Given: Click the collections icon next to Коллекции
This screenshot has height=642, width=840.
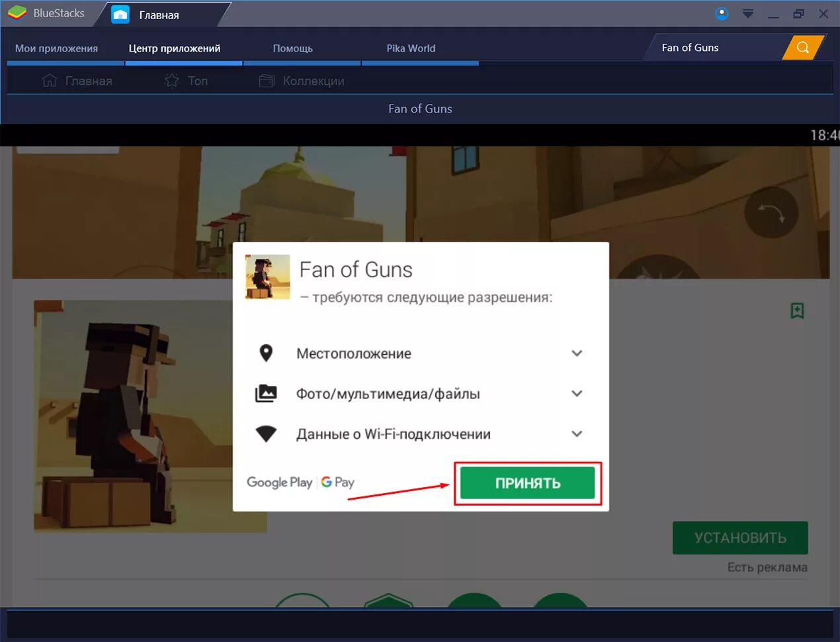Looking at the screenshot, I should [x=267, y=81].
